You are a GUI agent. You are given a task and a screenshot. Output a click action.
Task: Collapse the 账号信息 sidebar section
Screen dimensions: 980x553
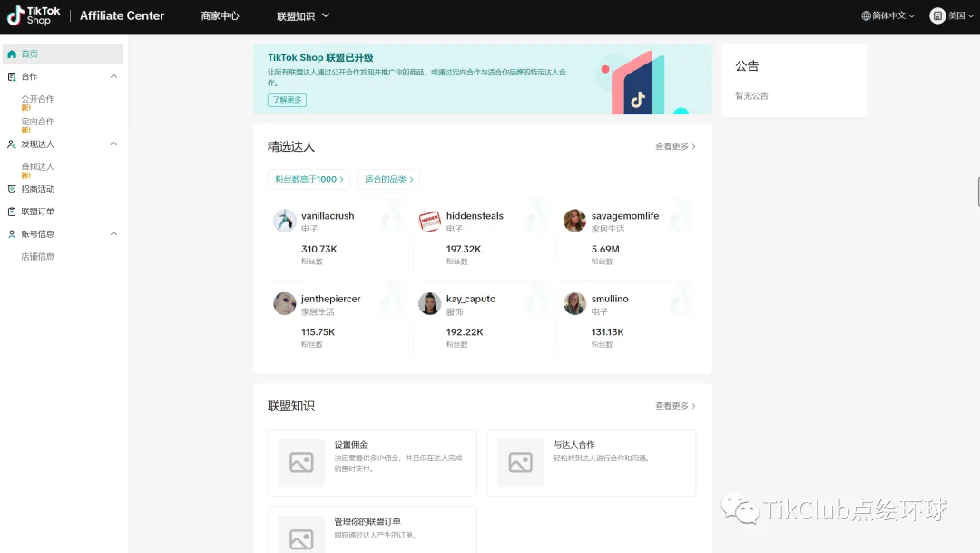coord(113,234)
